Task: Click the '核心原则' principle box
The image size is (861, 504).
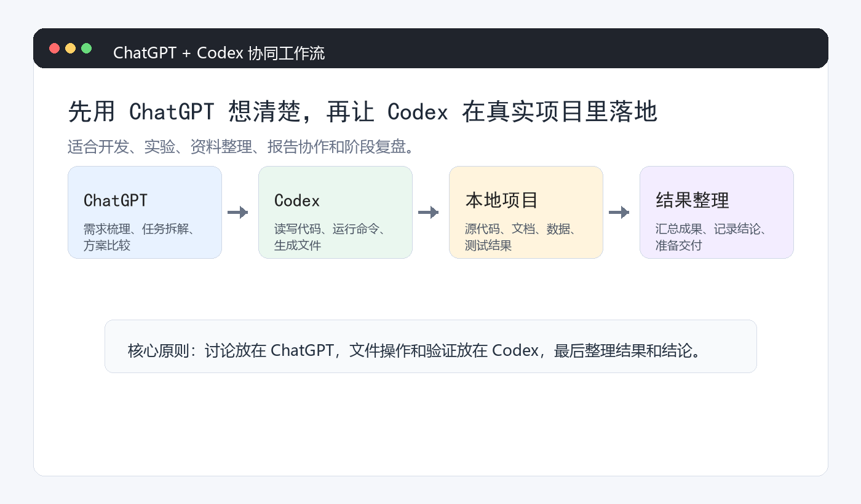Action: click(430, 346)
